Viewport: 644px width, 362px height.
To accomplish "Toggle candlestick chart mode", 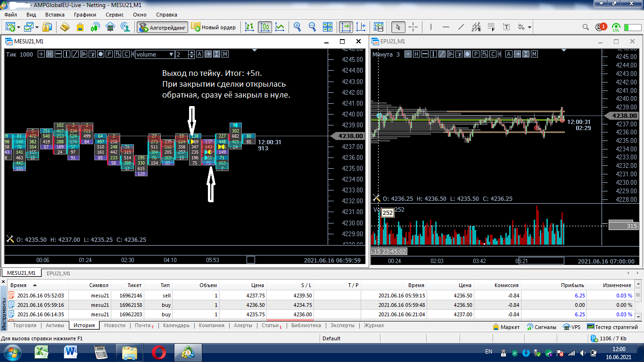I will click(265, 27).
